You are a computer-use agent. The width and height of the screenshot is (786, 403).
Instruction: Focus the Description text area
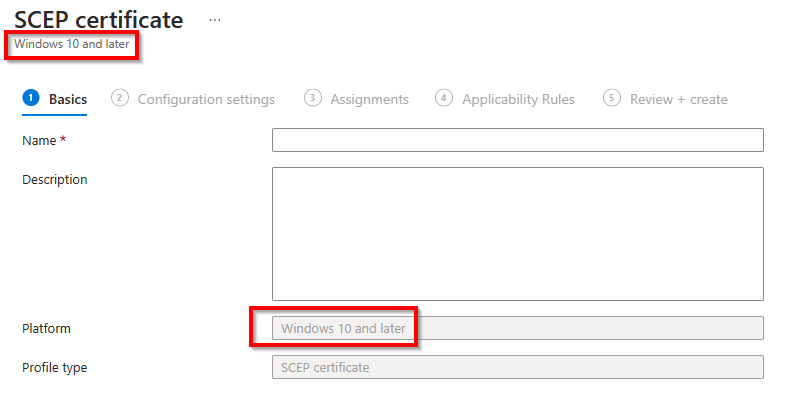click(518, 234)
